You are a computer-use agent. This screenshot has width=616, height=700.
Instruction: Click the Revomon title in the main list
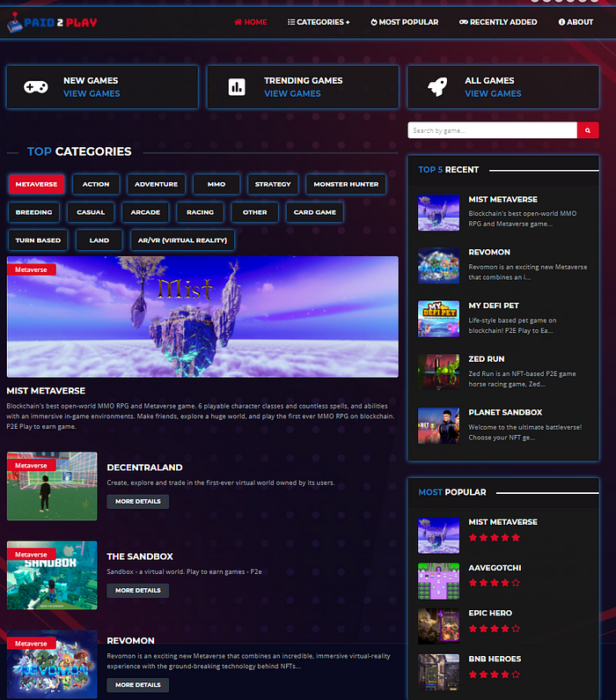point(131,641)
